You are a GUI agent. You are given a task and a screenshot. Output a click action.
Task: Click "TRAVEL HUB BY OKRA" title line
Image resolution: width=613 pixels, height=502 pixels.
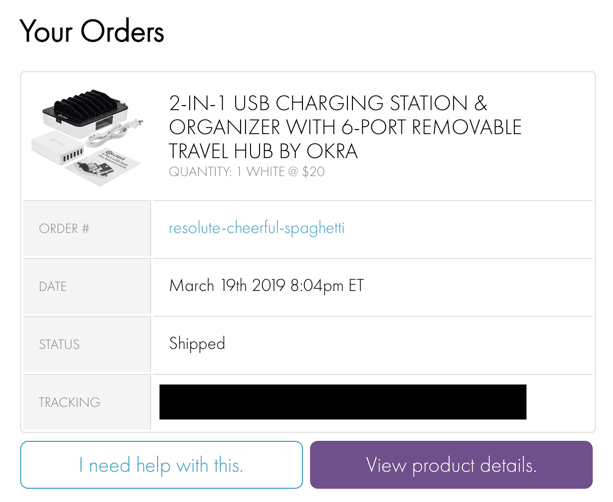point(261,151)
